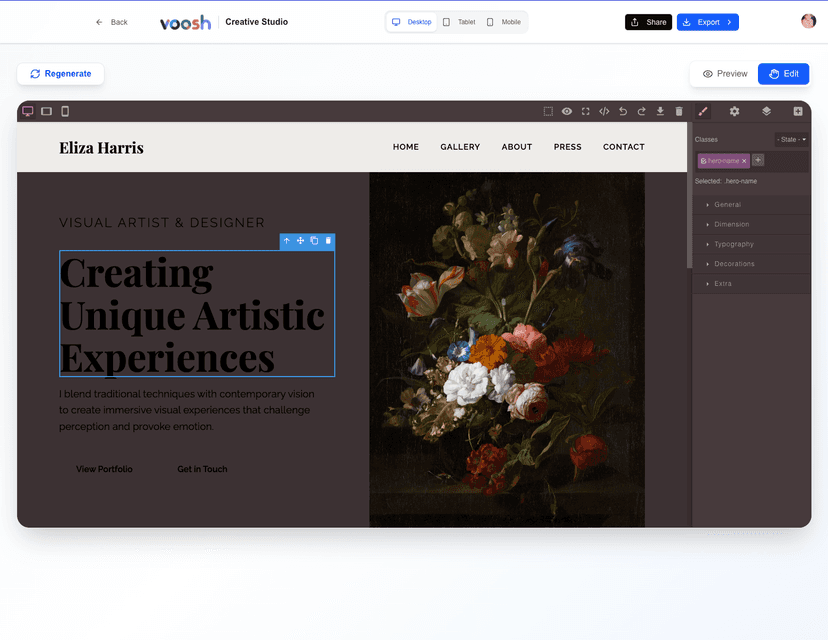Toggle the hero-name class checkbox
The image size is (828, 640).
click(703, 161)
